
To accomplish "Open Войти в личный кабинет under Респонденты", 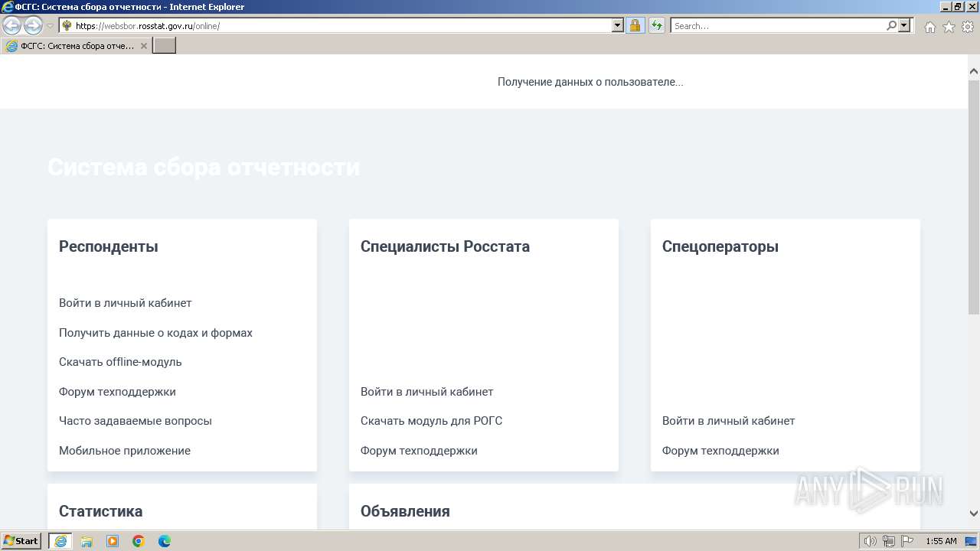I will click(x=126, y=303).
